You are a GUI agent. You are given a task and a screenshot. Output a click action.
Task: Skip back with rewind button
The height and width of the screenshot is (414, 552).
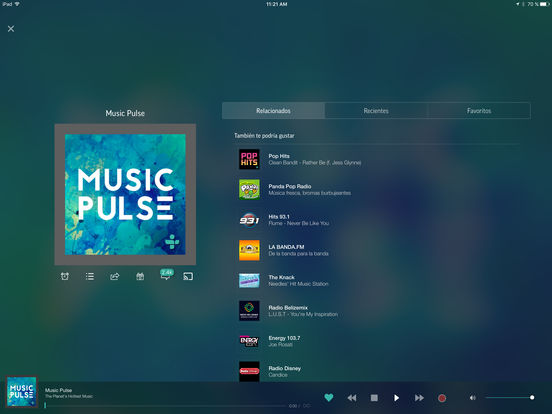pos(352,398)
